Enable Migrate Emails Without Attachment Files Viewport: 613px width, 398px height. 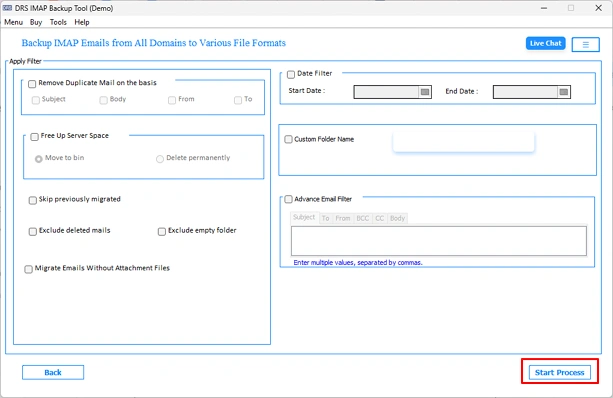point(29,269)
